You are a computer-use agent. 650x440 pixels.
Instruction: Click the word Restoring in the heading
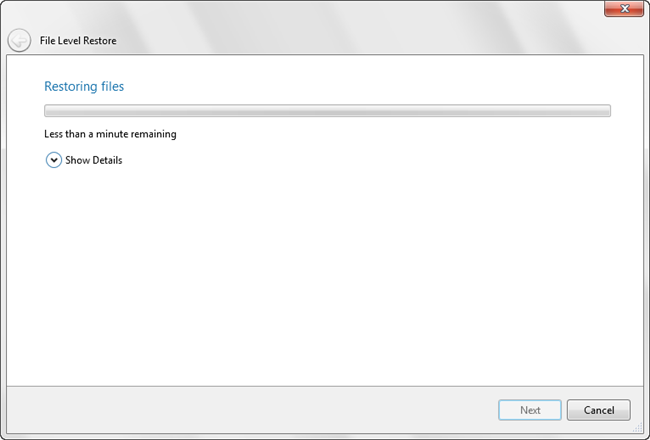tap(70, 87)
